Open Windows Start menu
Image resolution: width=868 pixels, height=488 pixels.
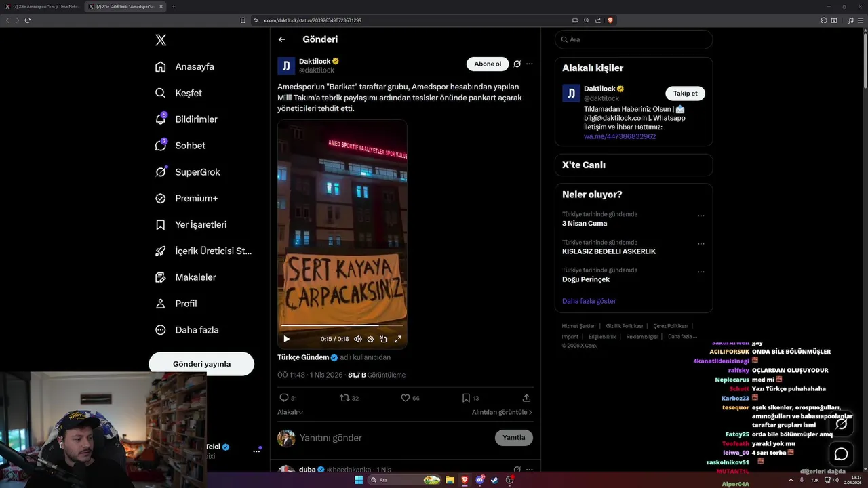(359, 480)
